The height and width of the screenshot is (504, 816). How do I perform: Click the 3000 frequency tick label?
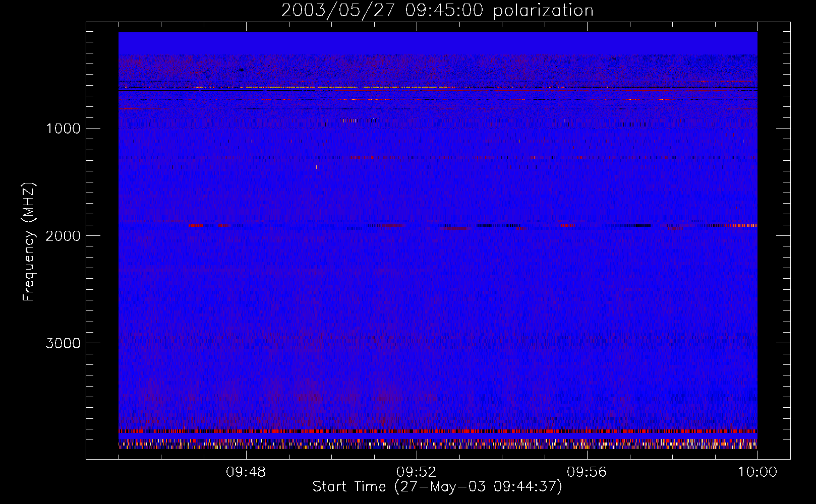tap(63, 343)
